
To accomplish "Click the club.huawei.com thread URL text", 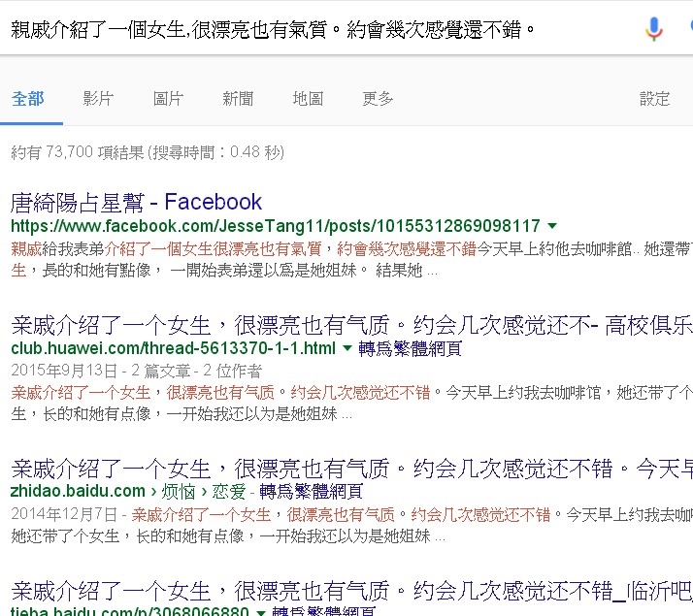I will [174, 348].
